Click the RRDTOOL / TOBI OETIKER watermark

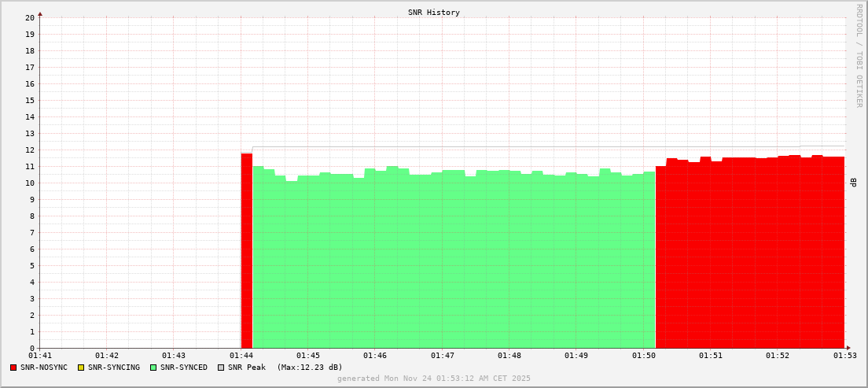[x=859, y=55]
